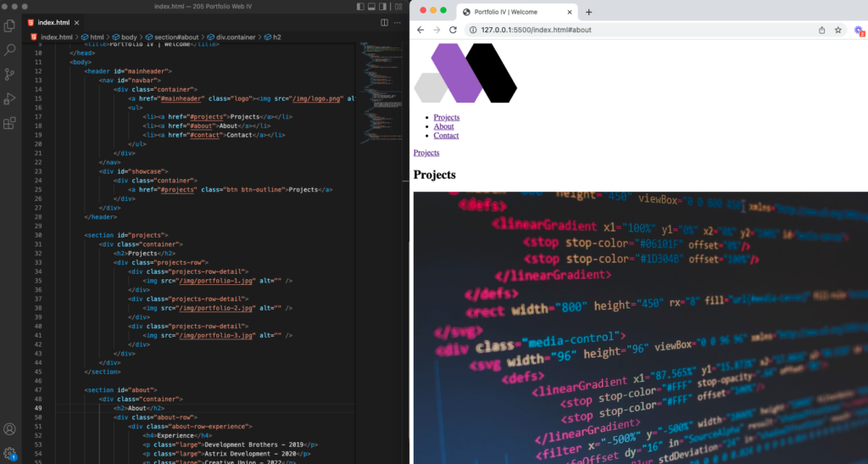Click the split editor right icon

click(x=384, y=23)
